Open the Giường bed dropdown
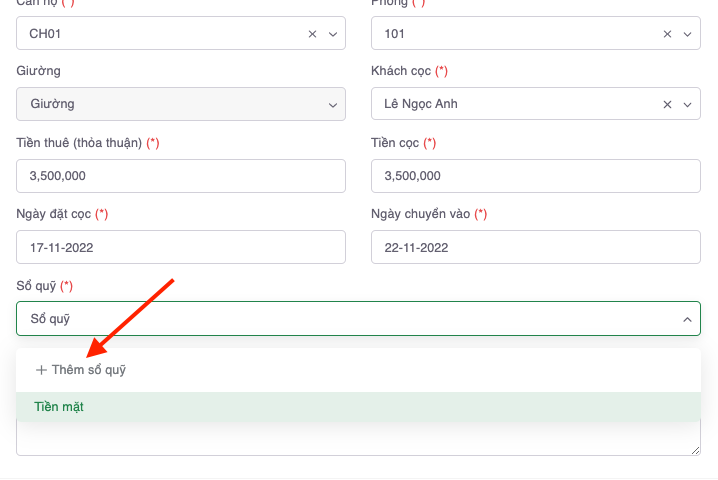The width and height of the screenshot is (718, 480). coord(180,104)
